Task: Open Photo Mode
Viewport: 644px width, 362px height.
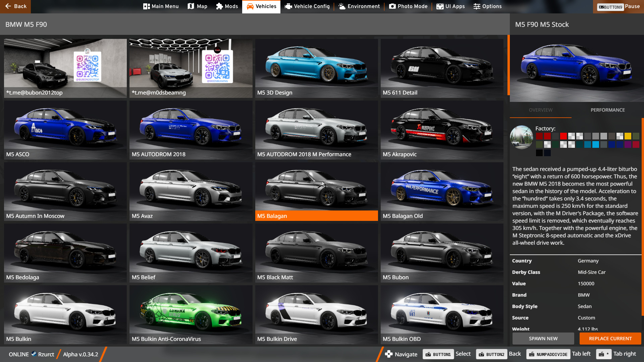Action: coord(408,6)
